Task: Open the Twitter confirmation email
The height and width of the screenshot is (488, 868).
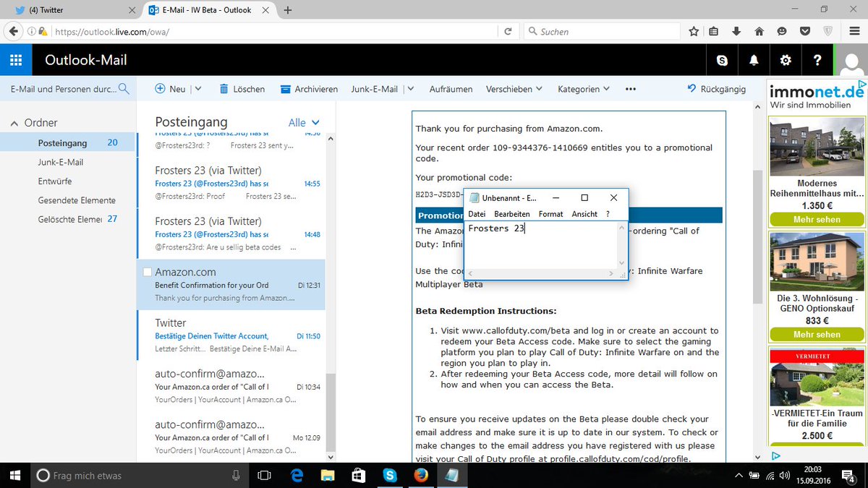Action: (231, 335)
